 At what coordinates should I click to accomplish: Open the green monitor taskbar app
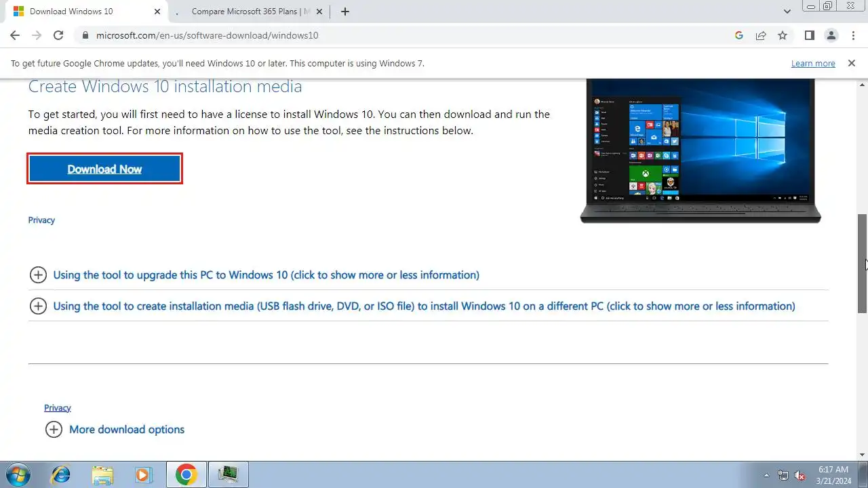[228, 475]
